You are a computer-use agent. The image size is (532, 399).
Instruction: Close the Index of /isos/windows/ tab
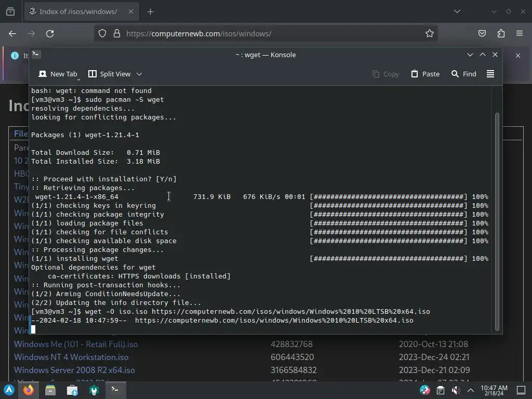pyautogui.click(x=130, y=11)
